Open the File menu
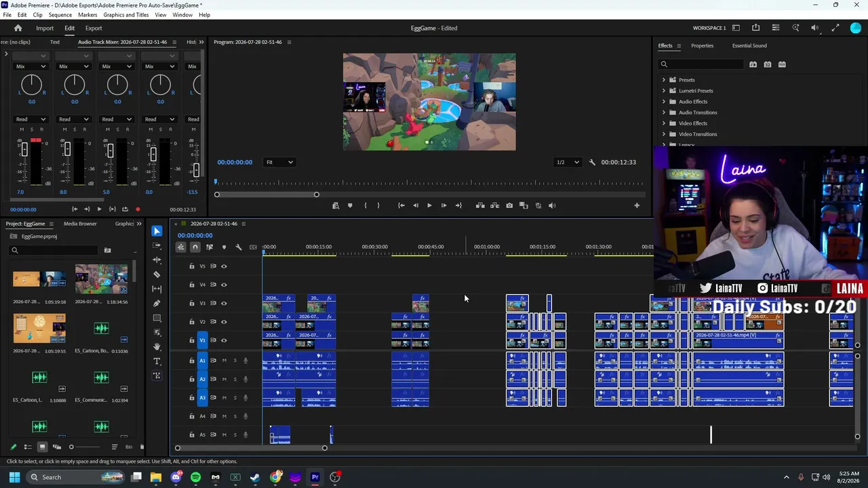Viewport: 868px width, 488px height. coord(7,15)
